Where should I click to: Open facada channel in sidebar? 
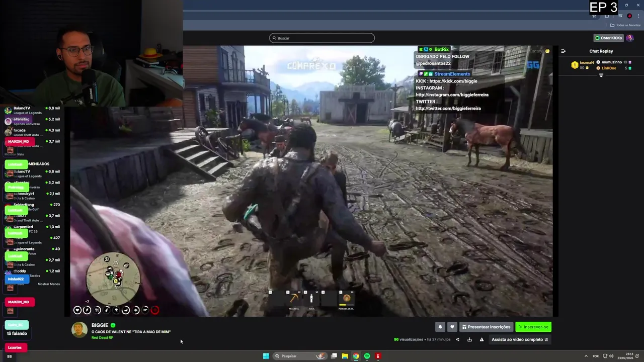pos(32,132)
